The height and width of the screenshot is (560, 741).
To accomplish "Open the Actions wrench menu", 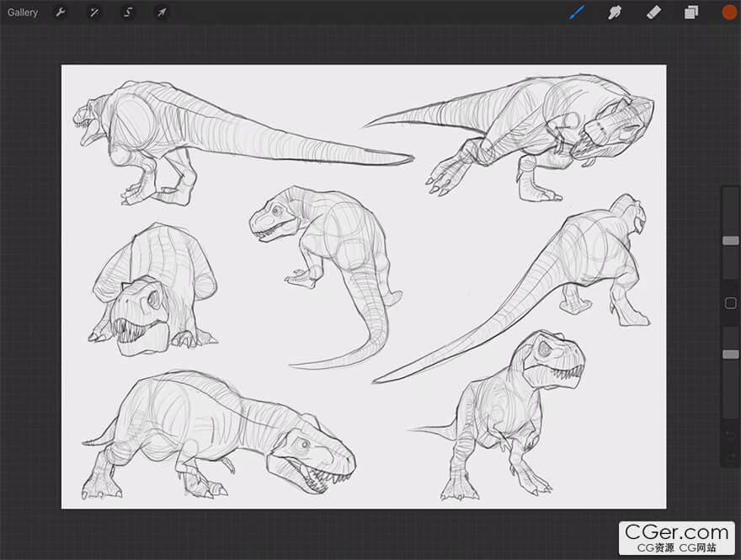I will 60,13.
